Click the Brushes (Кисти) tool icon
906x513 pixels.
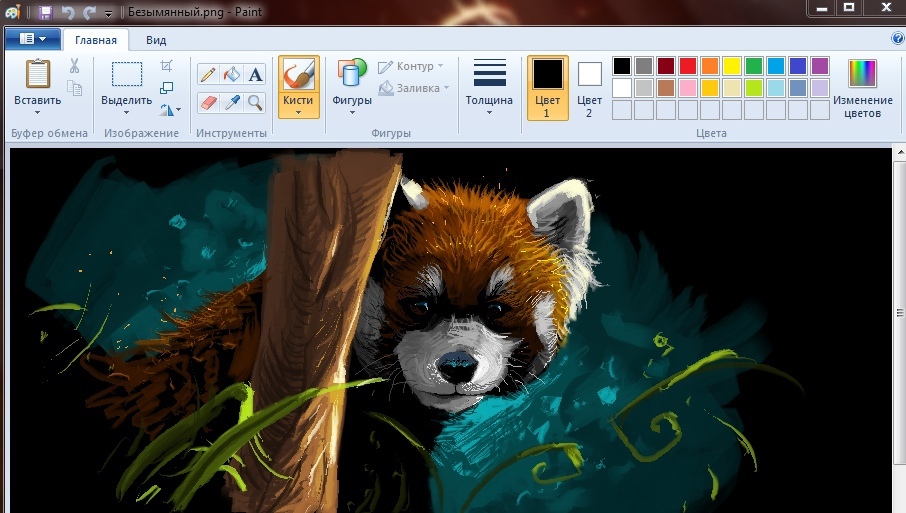(x=299, y=75)
